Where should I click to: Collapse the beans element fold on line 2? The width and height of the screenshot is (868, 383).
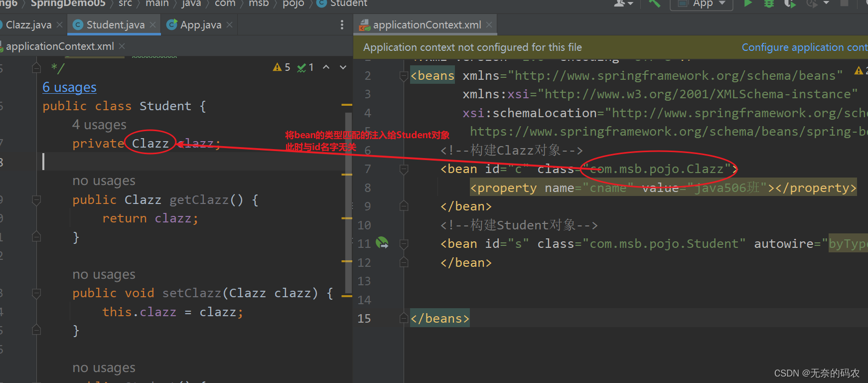(404, 76)
